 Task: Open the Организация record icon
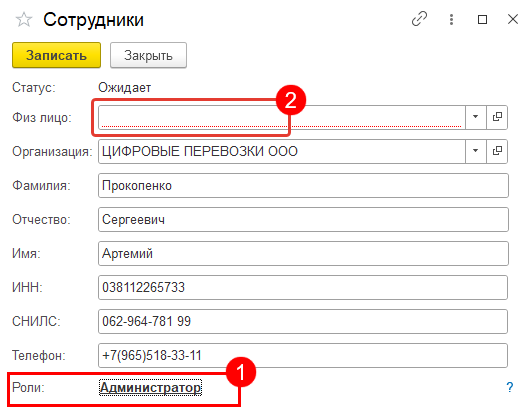point(497,151)
